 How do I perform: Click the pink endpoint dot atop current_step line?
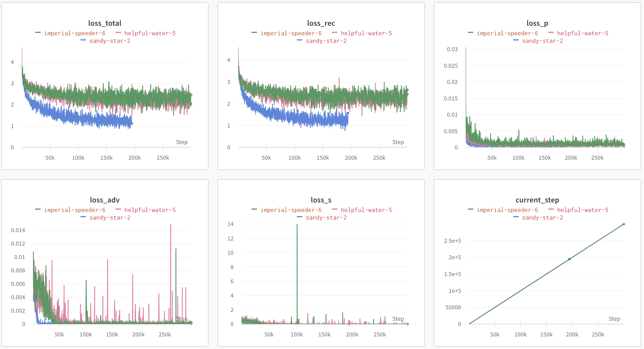coord(624,224)
